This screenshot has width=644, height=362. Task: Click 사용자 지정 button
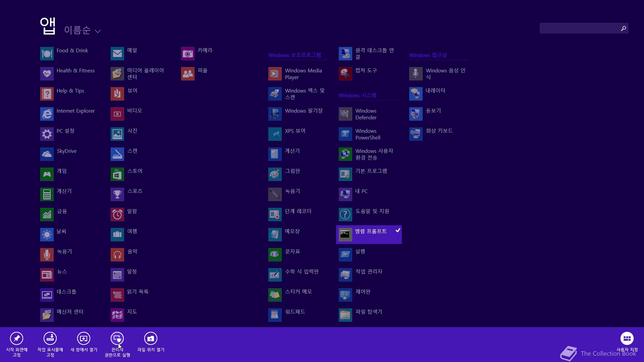[x=627, y=342]
